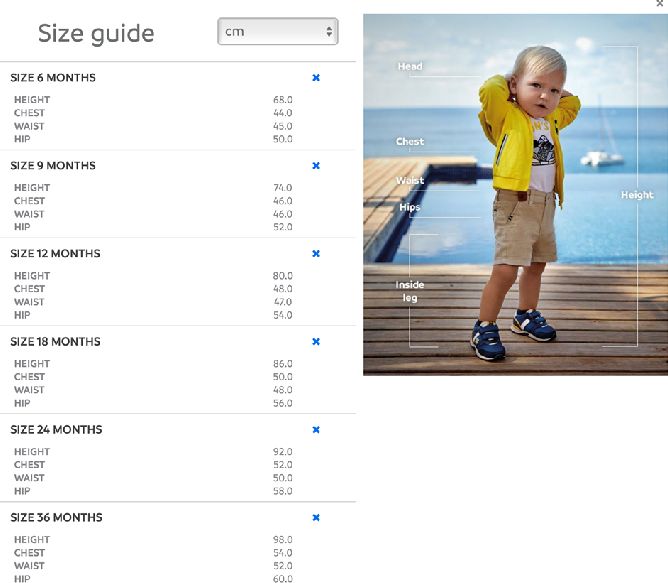
Task: Click the Hips label on the photo
Action: coord(410,207)
